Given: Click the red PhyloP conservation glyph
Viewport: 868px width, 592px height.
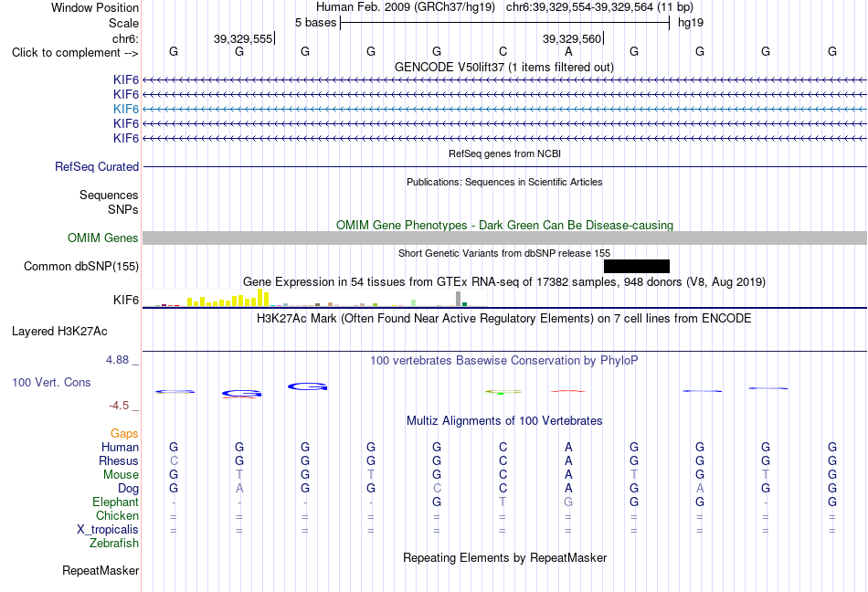Looking at the screenshot, I should pos(568,391).
